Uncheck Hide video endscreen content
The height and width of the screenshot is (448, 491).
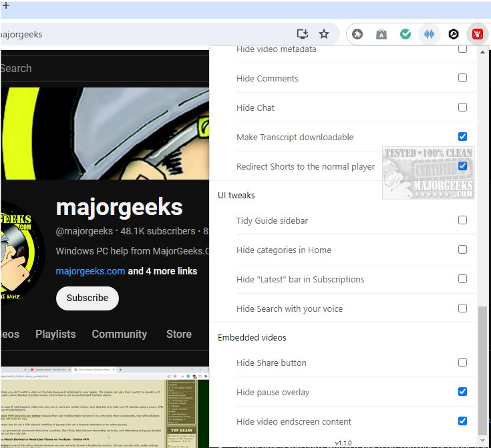(x=462, y=421)
